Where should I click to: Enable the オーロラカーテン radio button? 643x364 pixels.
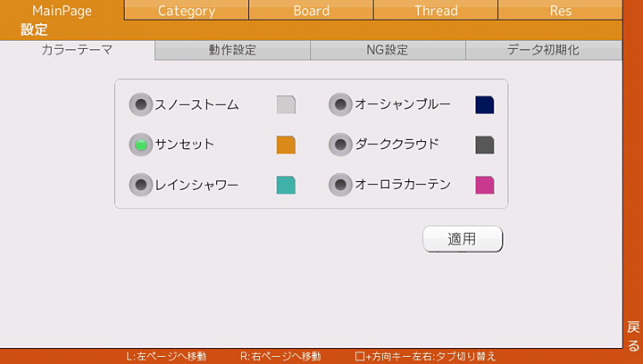click(340, 185)
